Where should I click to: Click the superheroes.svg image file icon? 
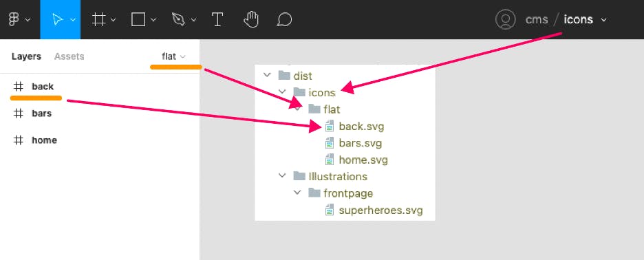(x=330, y=210)
